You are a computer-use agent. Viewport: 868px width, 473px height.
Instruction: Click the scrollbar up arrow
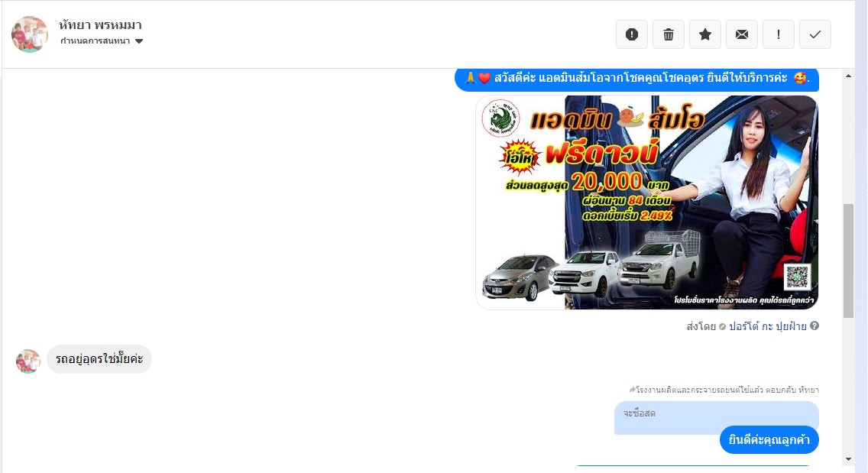pyautogui.click(x=848, y=76)
